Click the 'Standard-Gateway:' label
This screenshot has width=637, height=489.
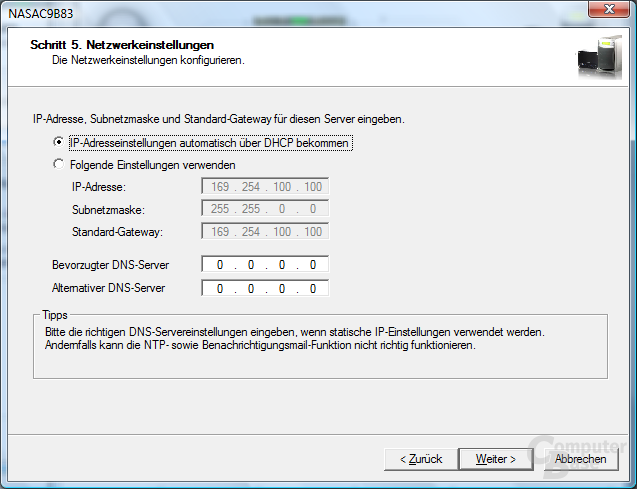point(117,232)
